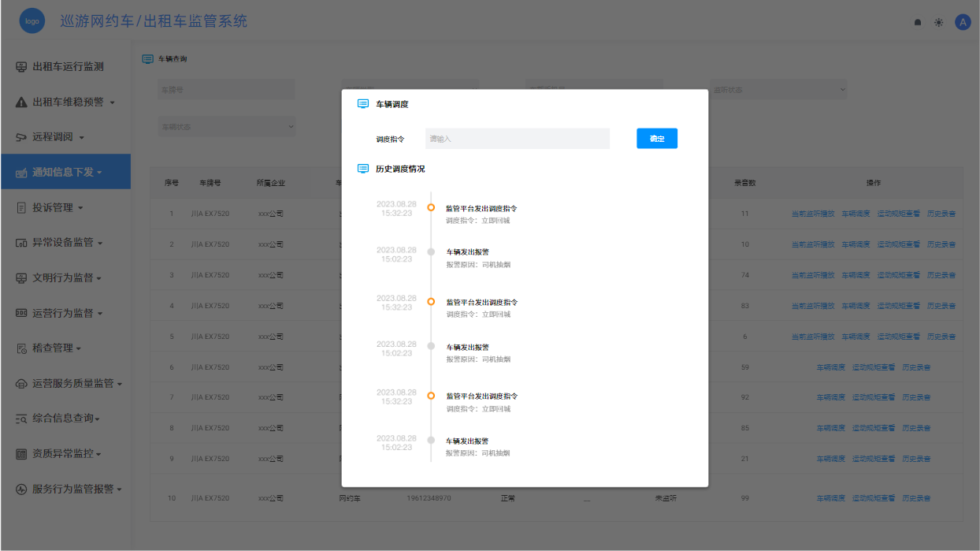Click the 稽查管理 sidebar icon
Image resolution: width=980 pixels, height=551 pixels.
(21, 348)
